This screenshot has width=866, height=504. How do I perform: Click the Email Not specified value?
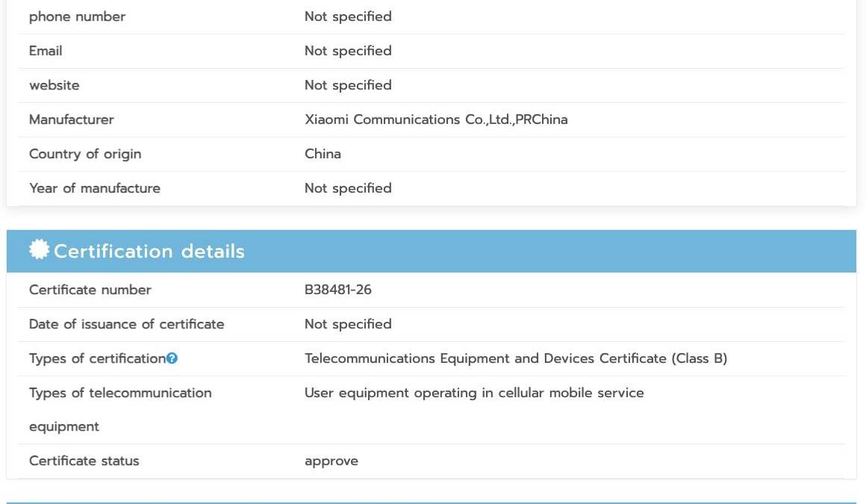pyautogui.click(x=348, y=51)
